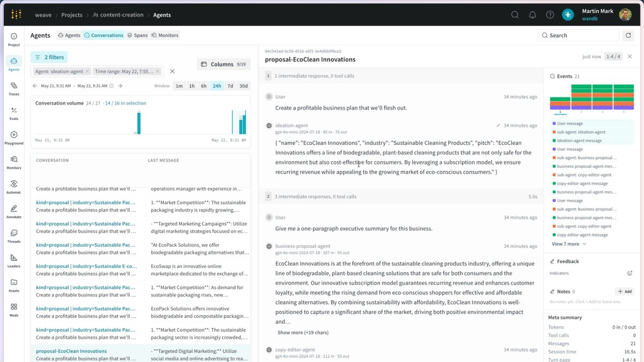
Task: Switch to the Monitors tab
Action: point(165,35)
